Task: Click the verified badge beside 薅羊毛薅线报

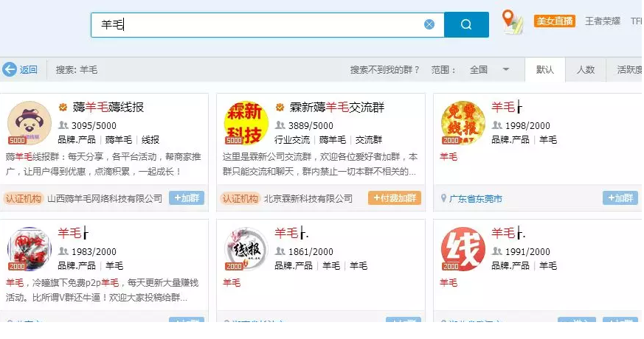Action: (63, 108)
